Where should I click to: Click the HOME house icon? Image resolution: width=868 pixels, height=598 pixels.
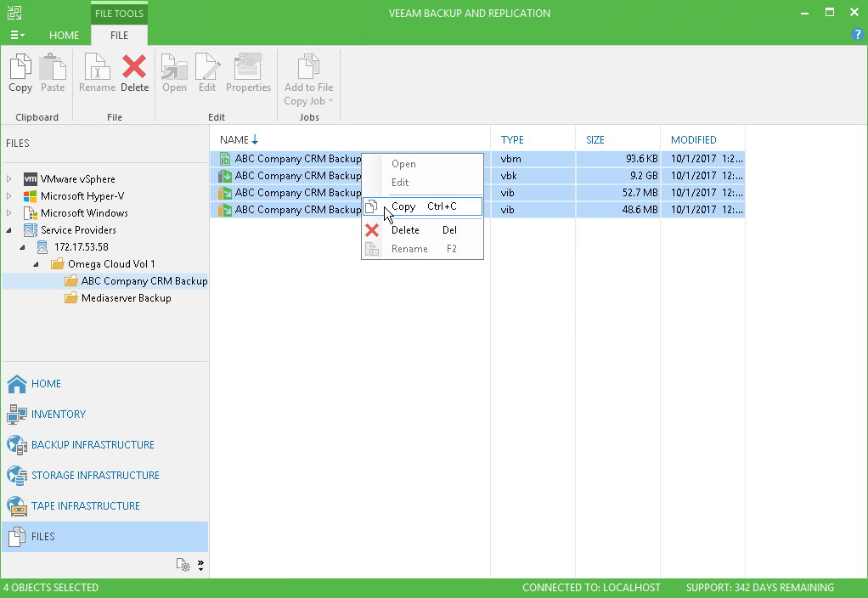click(17, 384)
